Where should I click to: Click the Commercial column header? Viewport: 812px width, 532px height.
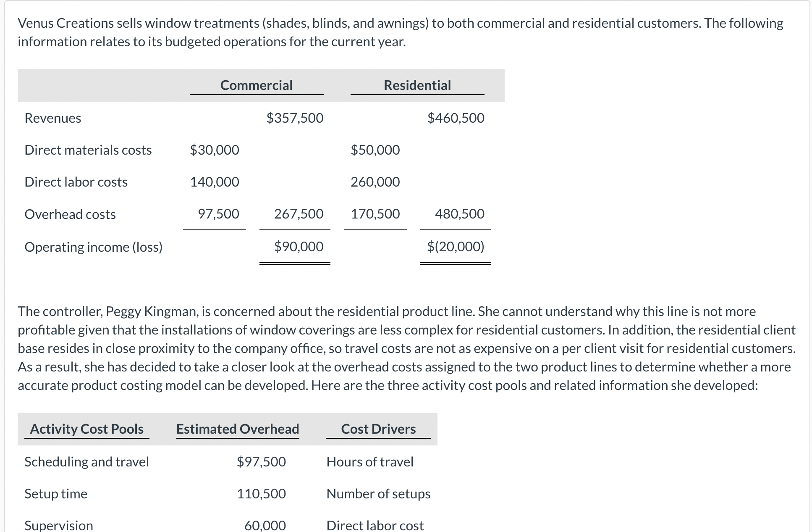pyautogui.click(x=256, y=85)
